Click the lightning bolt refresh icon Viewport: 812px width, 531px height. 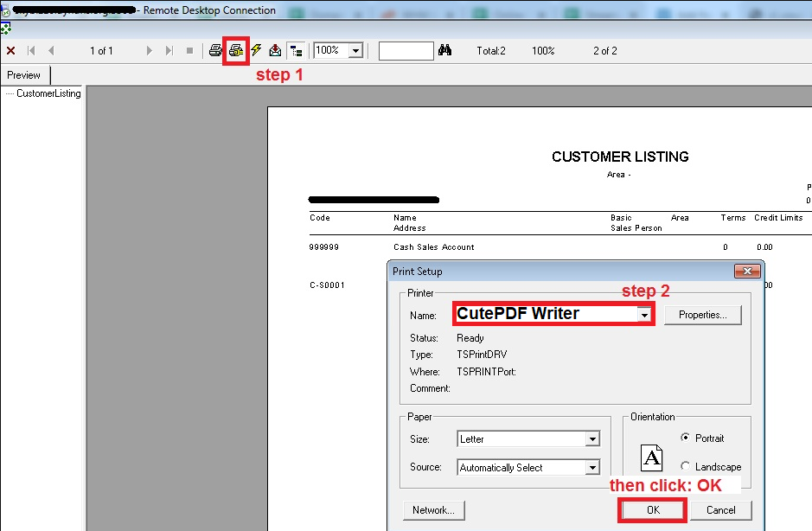[x=256, y=51]
